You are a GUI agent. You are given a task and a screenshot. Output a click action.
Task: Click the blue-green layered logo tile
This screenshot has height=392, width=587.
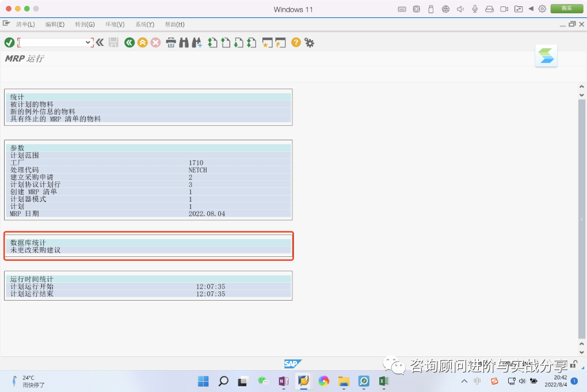[x=546, y=56]
